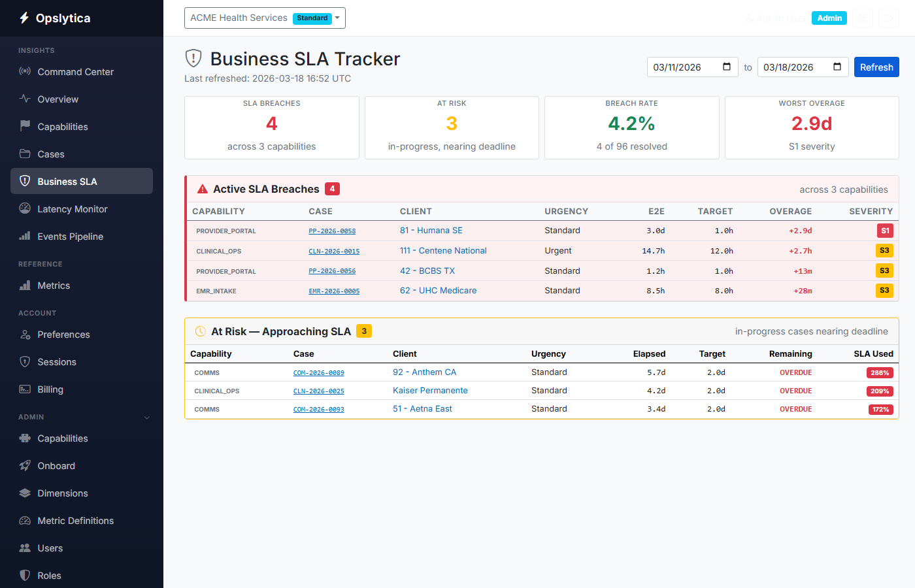Open Latency Monitor via its clock icon

click(x=25, y=208)
